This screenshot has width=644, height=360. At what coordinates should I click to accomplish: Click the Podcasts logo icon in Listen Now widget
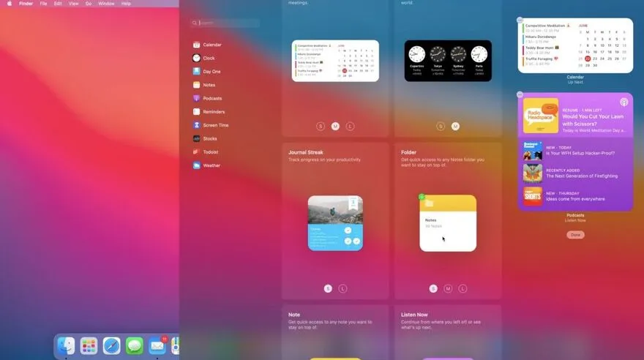click(624, 102)
